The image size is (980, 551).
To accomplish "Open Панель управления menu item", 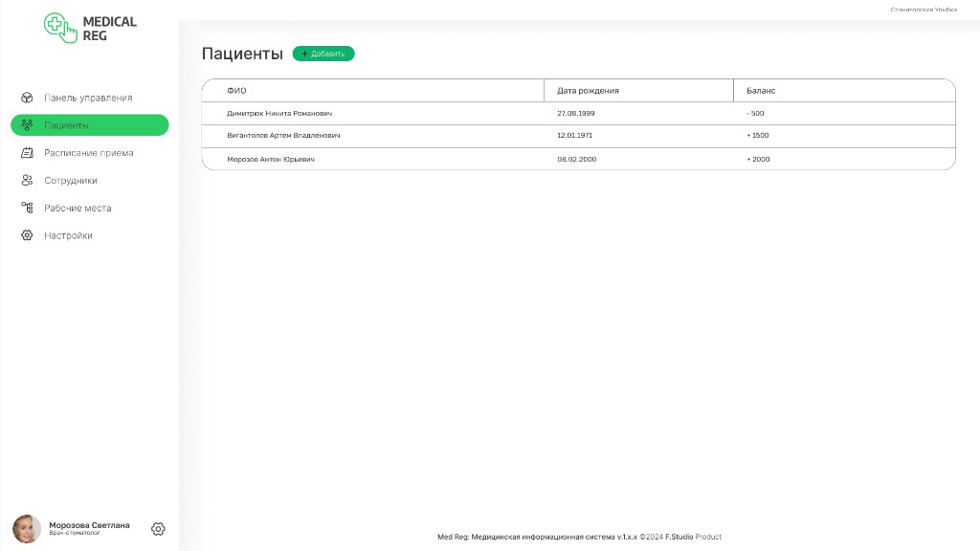I will pos(88,99).
